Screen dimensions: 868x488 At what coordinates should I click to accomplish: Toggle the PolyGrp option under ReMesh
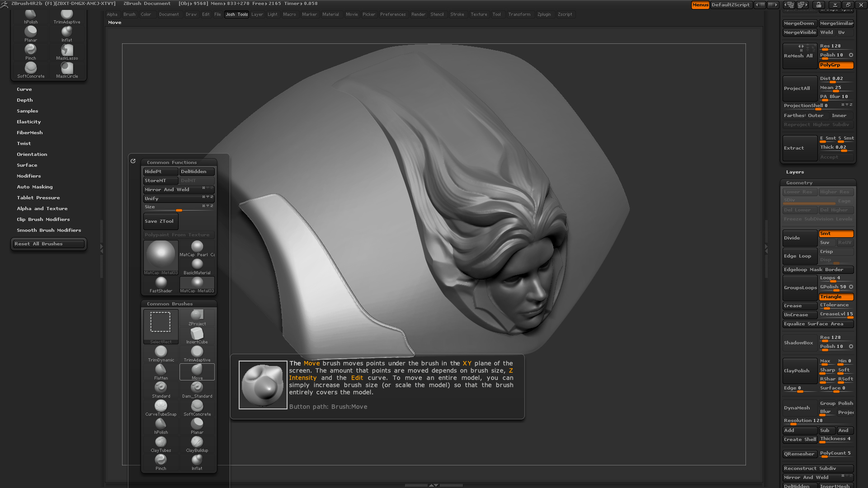(836, 65)
